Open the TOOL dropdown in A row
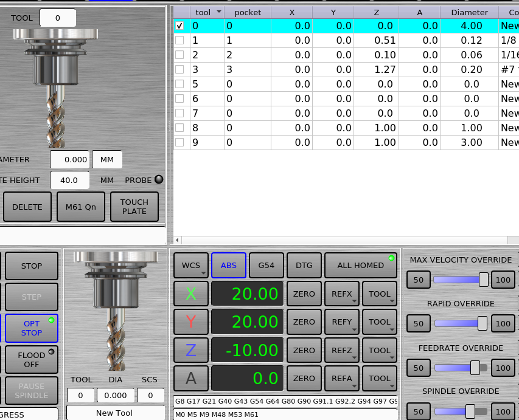519x420 pixels. (x=380, y=378)
